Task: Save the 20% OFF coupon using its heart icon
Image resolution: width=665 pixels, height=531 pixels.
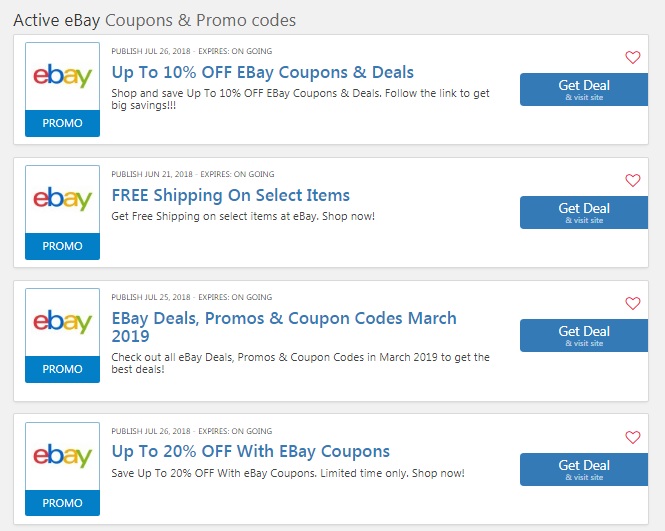Action: click(x=632, y=437)
